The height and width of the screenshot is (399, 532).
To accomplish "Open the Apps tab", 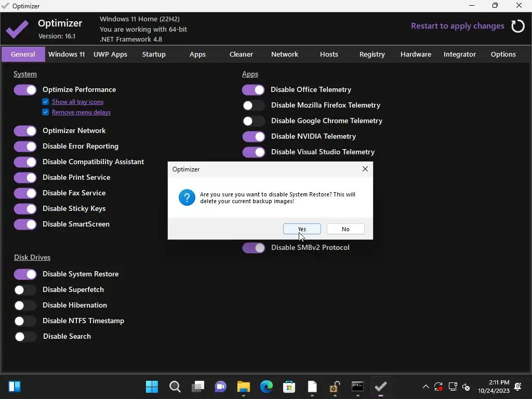I will pyautogui.click(x=197, y=54).
